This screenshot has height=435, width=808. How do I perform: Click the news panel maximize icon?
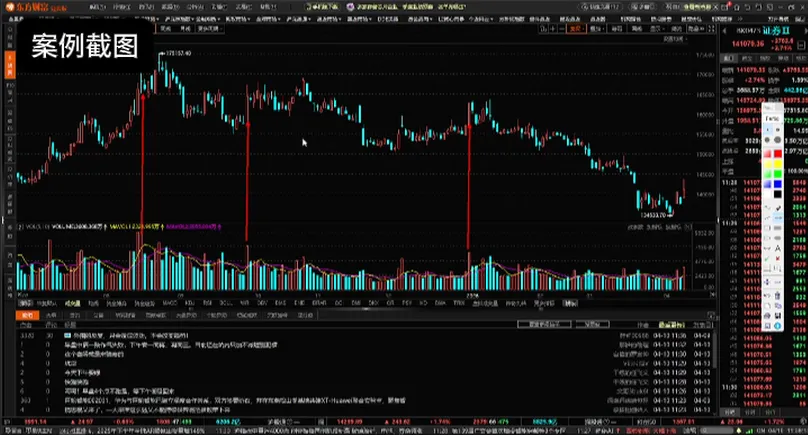tap(711, 315)
